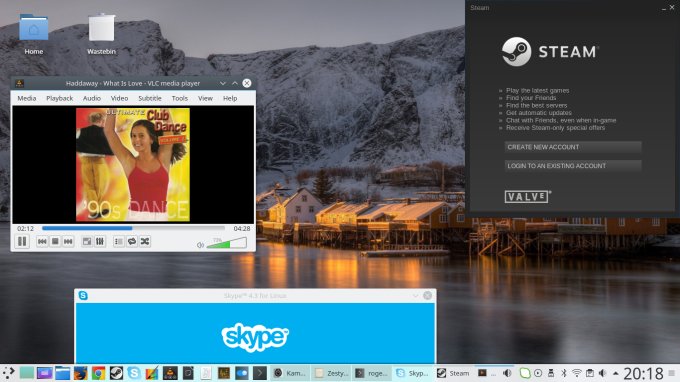
Task: Skip to previous track in VLC
Action: pyautogui.click(x=42, y=242)
